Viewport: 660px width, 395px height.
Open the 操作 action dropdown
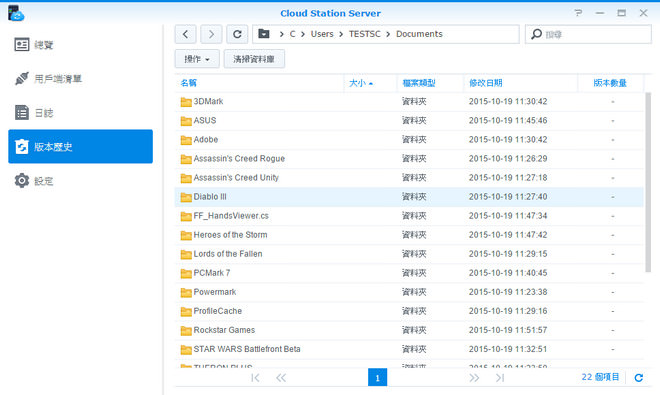click(197, 59)
